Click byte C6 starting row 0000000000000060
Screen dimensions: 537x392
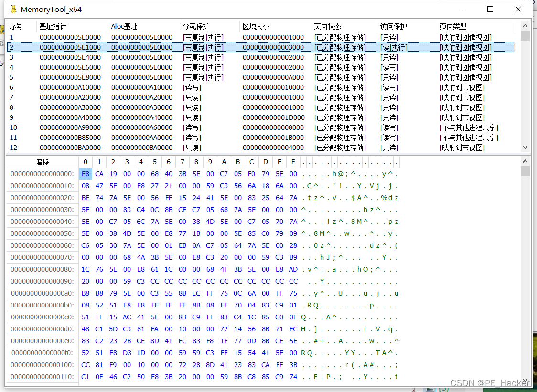pyautogui.click(x=85, y=245)
